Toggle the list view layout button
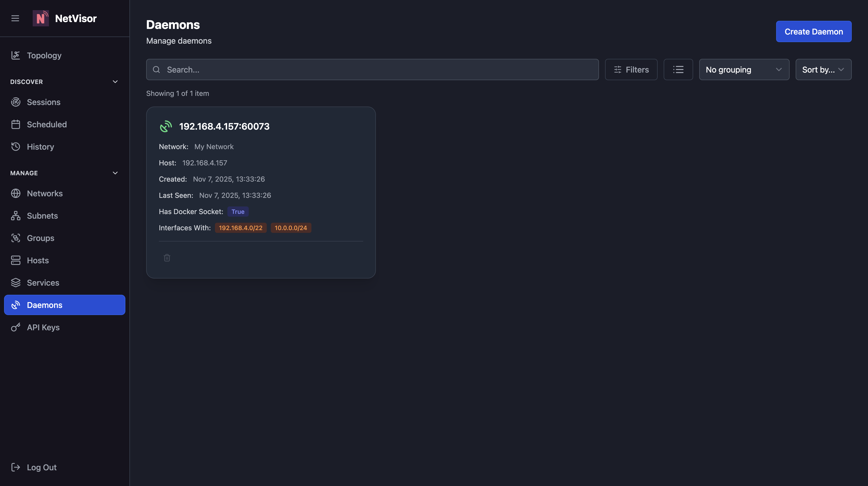Screen dimensions: 868x486 (678, 70)
